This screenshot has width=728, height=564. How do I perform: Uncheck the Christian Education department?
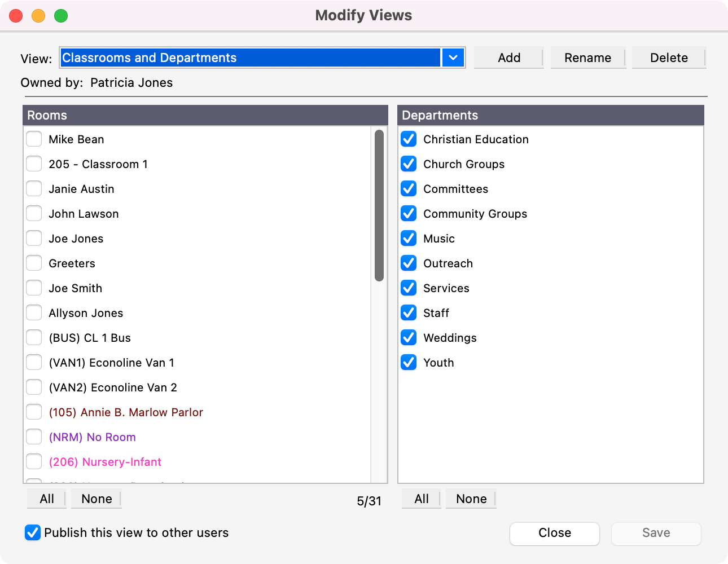pyautogui.click(x=409, y=139)
